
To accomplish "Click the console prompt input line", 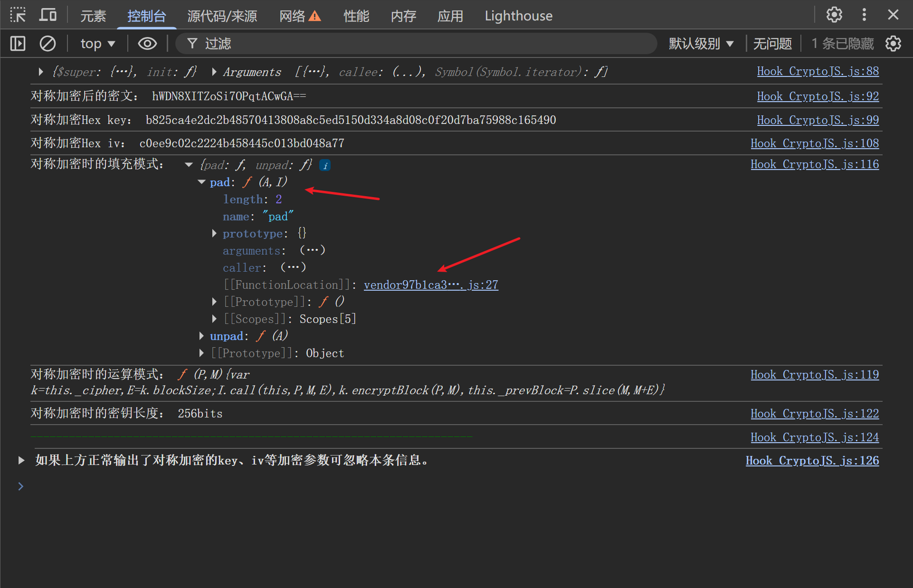I will (x=456, y=486).
